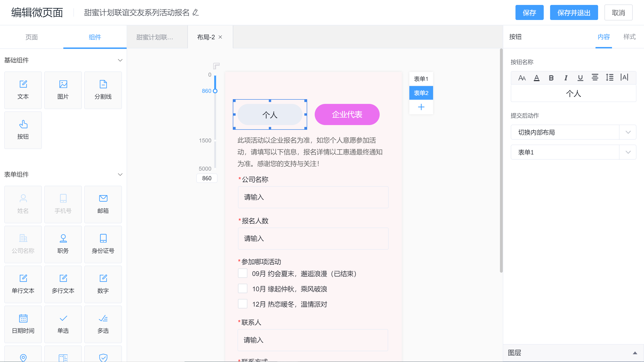
Task: Toggle underline formatting for button name
Action: coord(580,78)
